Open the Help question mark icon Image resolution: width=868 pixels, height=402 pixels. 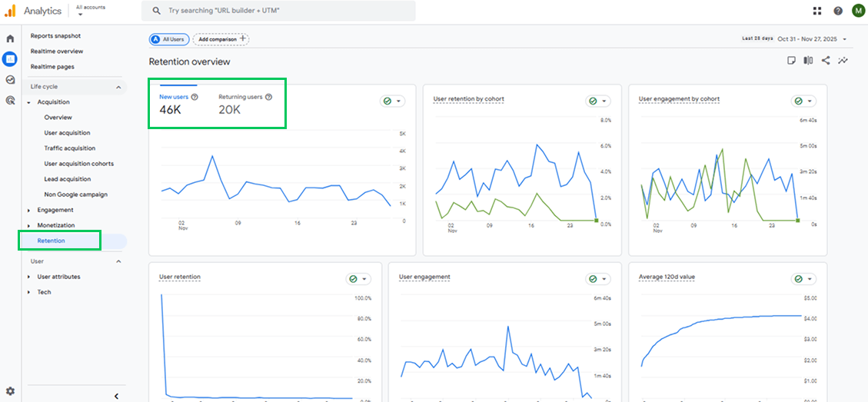click(x=837, y=11)
